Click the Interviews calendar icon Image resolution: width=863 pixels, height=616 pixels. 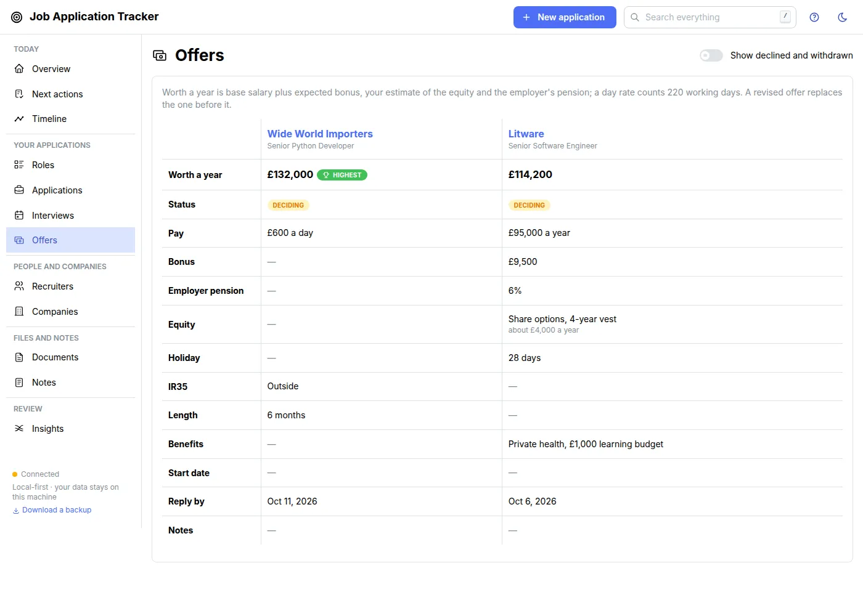point(19,215)
